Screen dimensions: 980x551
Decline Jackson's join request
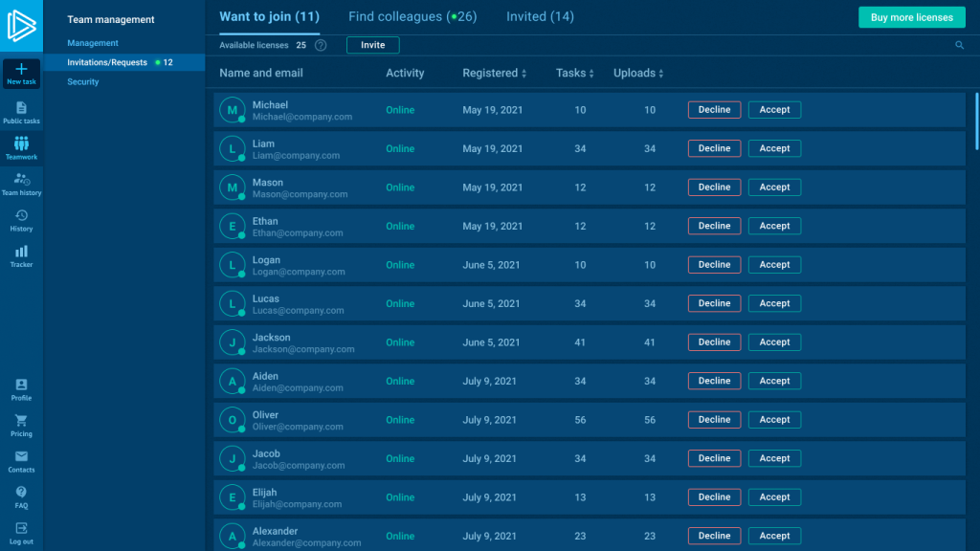714,342
